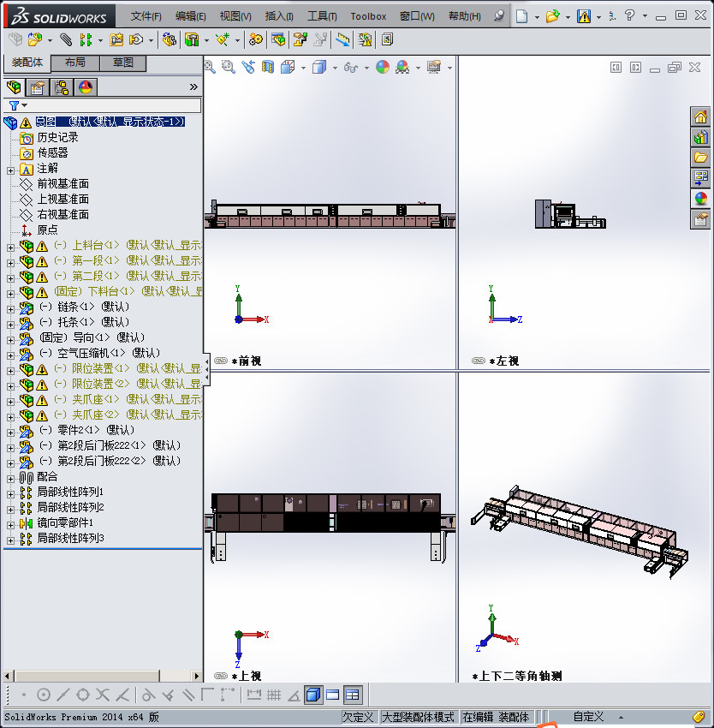The width and height of the screenshot is (714, 728).
Task: Open File Explorer folder icon in task pane
Action: 700,158
